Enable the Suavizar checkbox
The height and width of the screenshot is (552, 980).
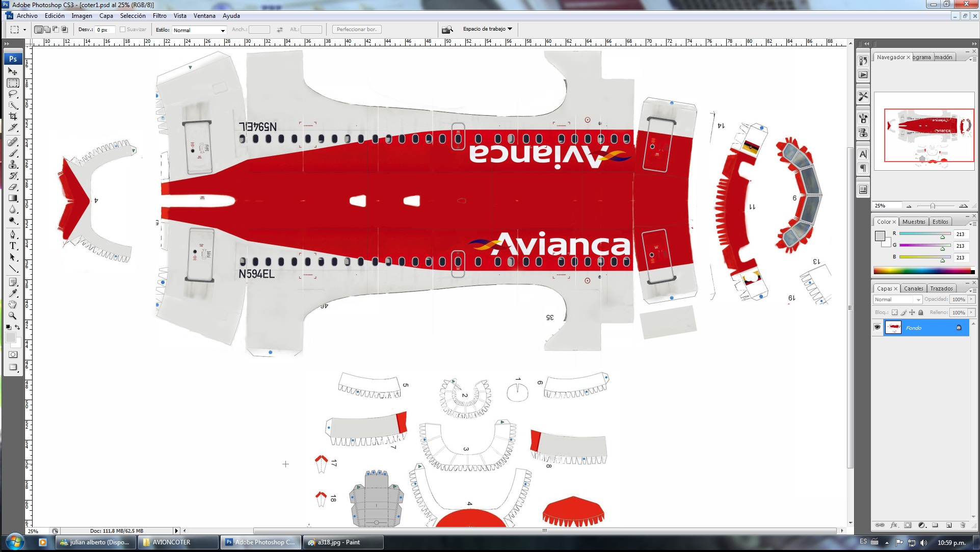(x=122, y=29)
